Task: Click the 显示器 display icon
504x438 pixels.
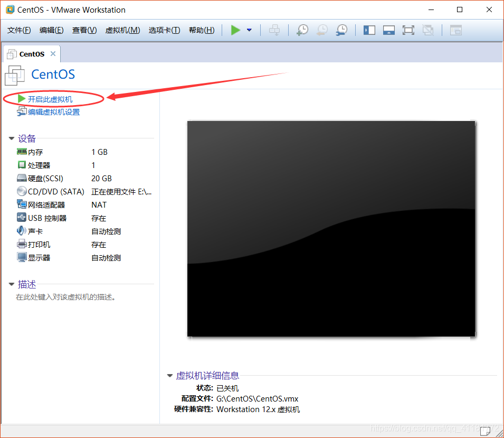Action: click(x=22, y=257)
